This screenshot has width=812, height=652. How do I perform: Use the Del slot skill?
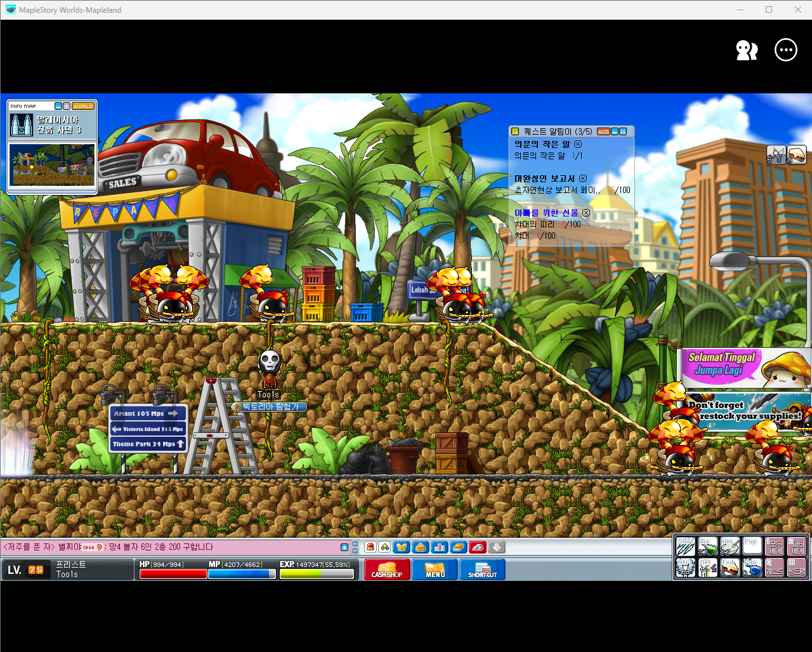[x=708, y=568]
